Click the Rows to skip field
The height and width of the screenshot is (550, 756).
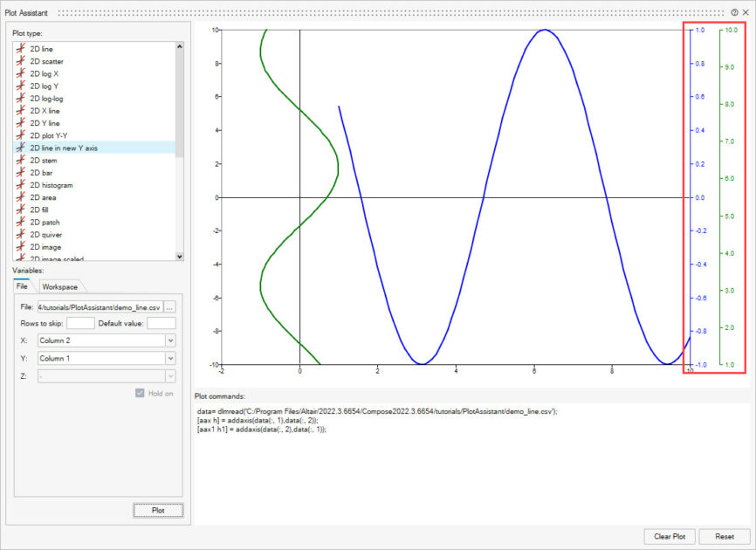80,324
